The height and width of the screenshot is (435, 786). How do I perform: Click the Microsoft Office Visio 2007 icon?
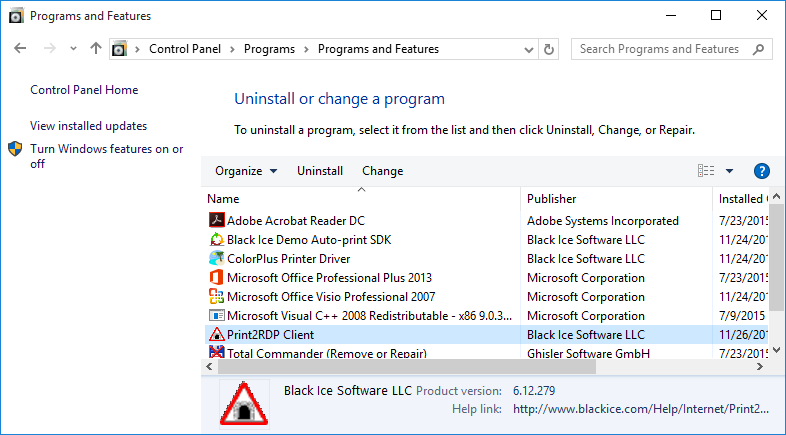[x=217, y=297]
